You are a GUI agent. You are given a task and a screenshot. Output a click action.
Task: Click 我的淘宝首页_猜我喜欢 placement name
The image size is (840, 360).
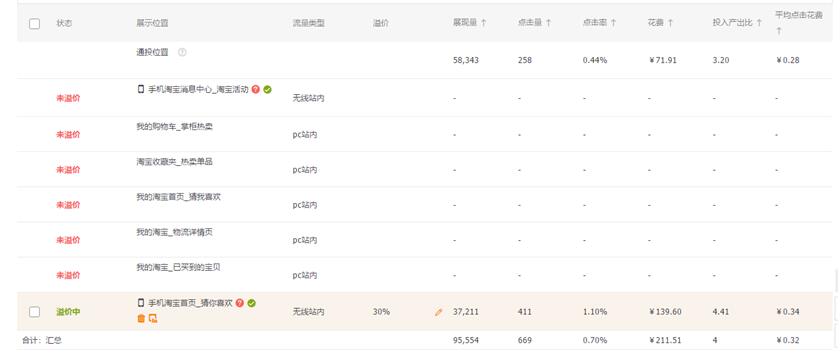click(178, 197)
